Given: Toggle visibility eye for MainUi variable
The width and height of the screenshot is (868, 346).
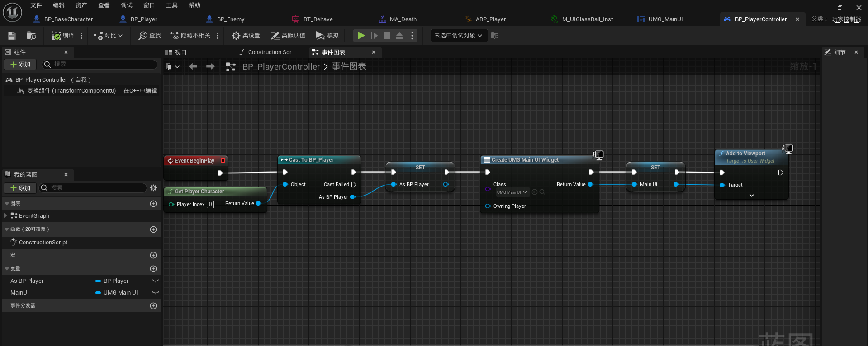Looking at the screenshot, I should pos(156,293).
